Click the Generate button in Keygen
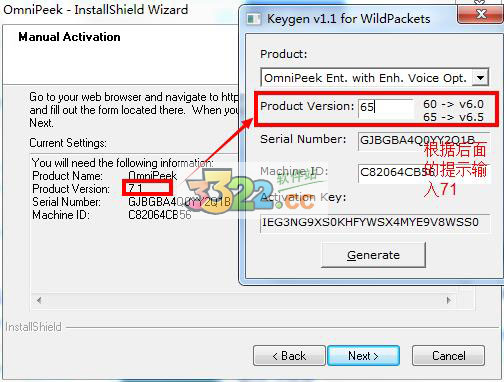Image resolution: width=504 pixels, height=382 pixels. [x=373, y=255]
